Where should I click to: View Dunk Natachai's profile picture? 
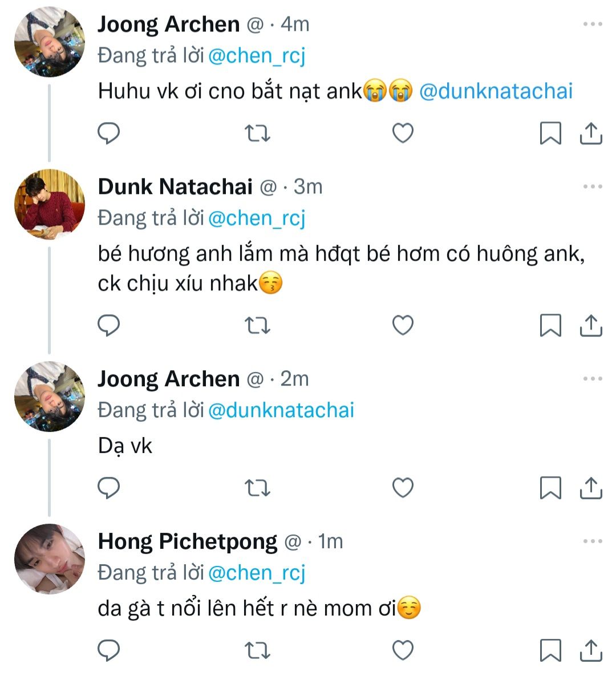50,204
